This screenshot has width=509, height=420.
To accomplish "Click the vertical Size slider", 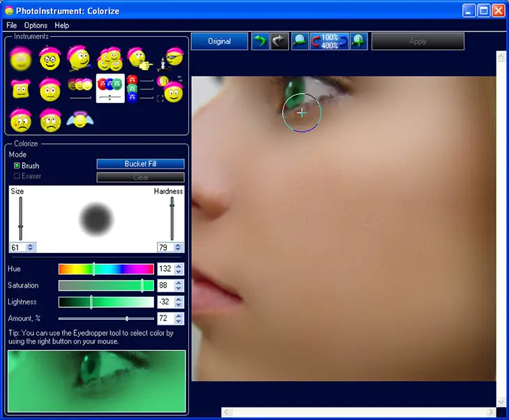I will click(21, 219).
